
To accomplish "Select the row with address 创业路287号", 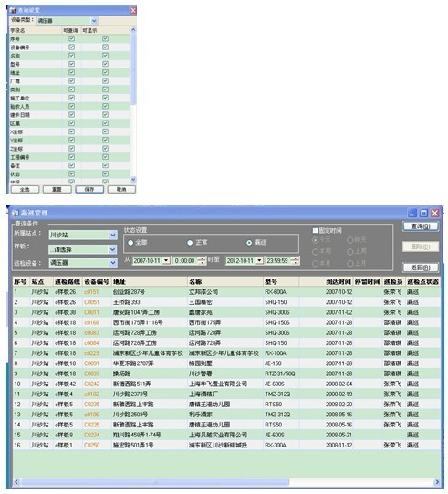I will 226,292.
